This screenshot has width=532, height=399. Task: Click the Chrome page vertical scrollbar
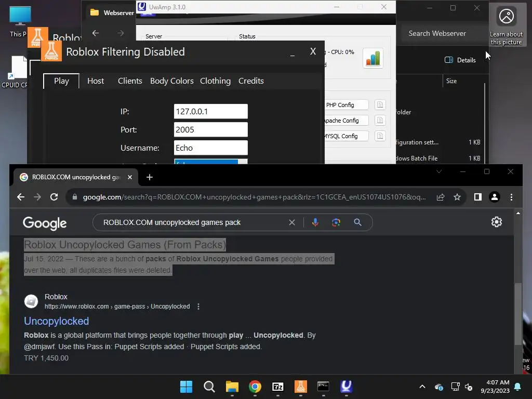coord(518,314)
